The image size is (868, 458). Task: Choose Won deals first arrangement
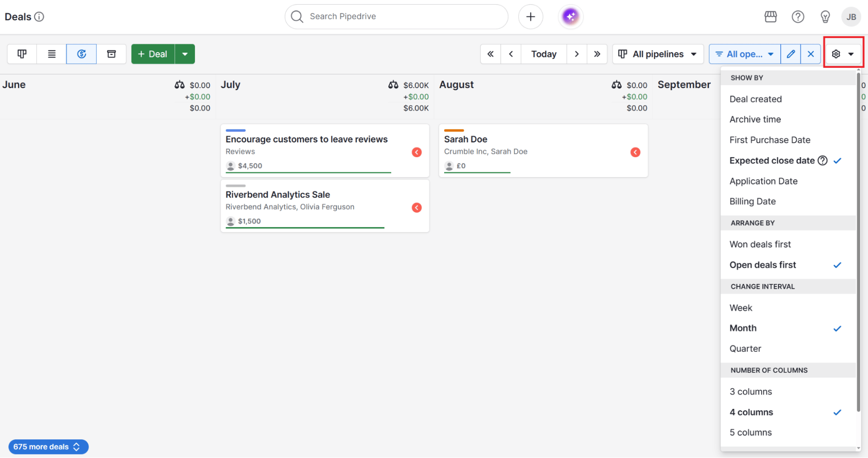tap(760, 244)
